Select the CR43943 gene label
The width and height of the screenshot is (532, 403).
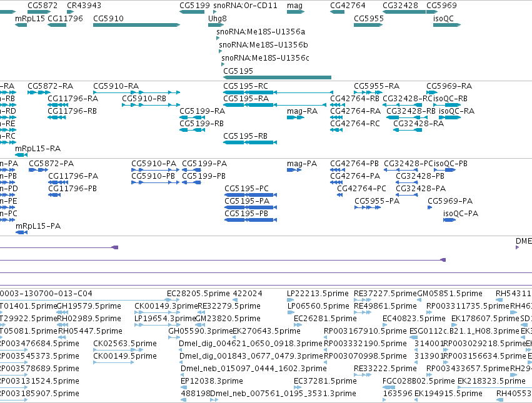click(x=84, y=6)
